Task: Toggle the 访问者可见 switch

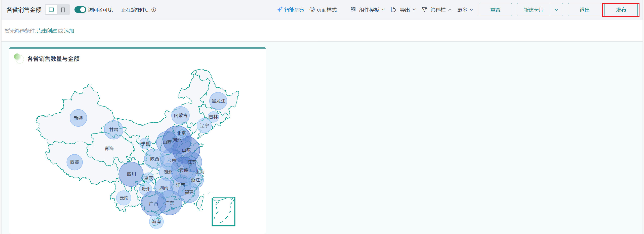Action: click(80, 10)
